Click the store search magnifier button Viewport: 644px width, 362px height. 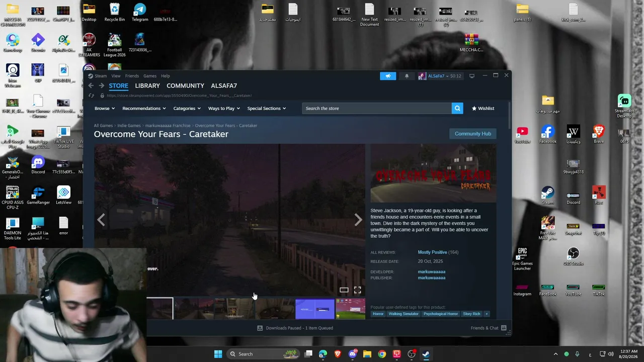coord(457,108)
